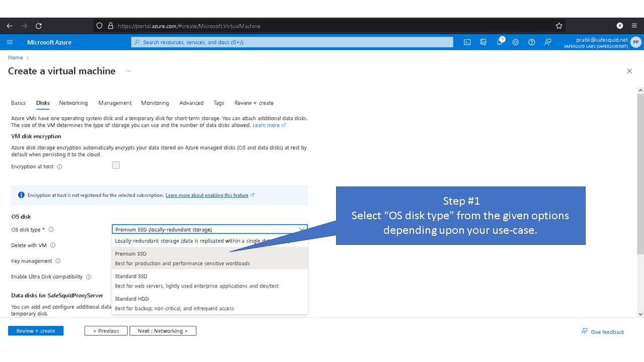The height and width of the screenshot is (362, 644).
Task: Toggle the Encryption at host checkbox
Action: point(116,165)
